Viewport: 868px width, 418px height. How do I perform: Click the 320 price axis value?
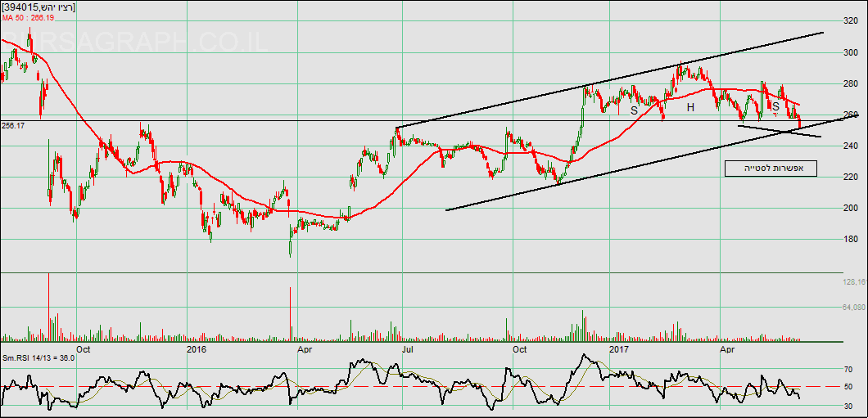pyautogui.click(x=851, y=22)
